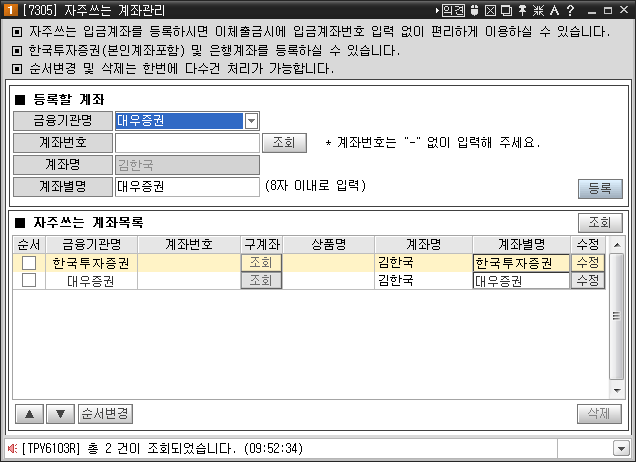Click the 계좌명 column header

(x=423, y=245)
